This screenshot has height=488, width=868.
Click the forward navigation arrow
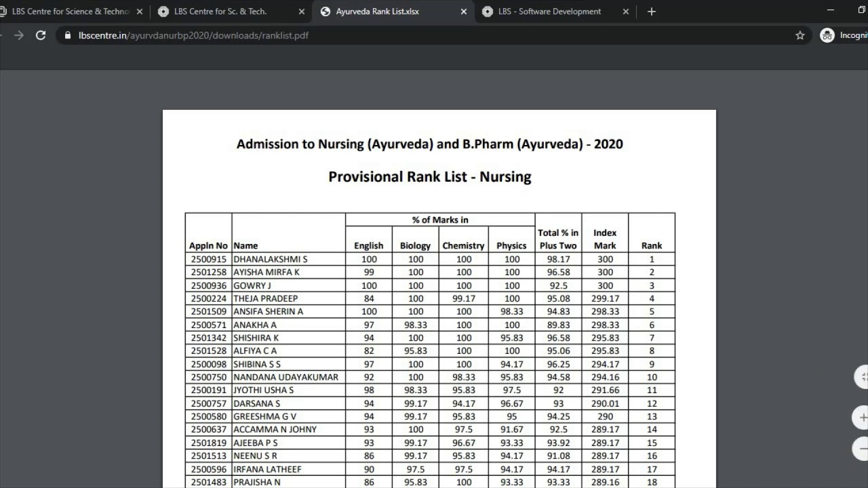coord(19,35)
